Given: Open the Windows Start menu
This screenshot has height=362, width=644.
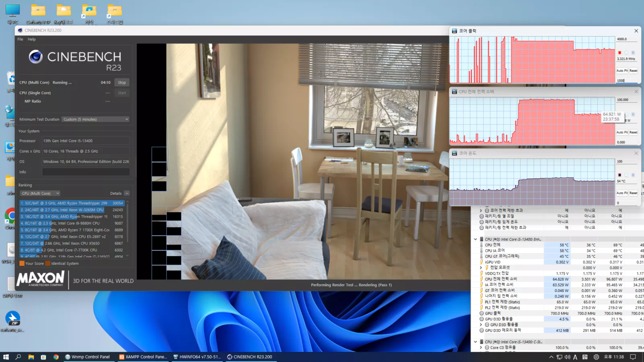Looking at the screenshot, I should coord(6,357).
